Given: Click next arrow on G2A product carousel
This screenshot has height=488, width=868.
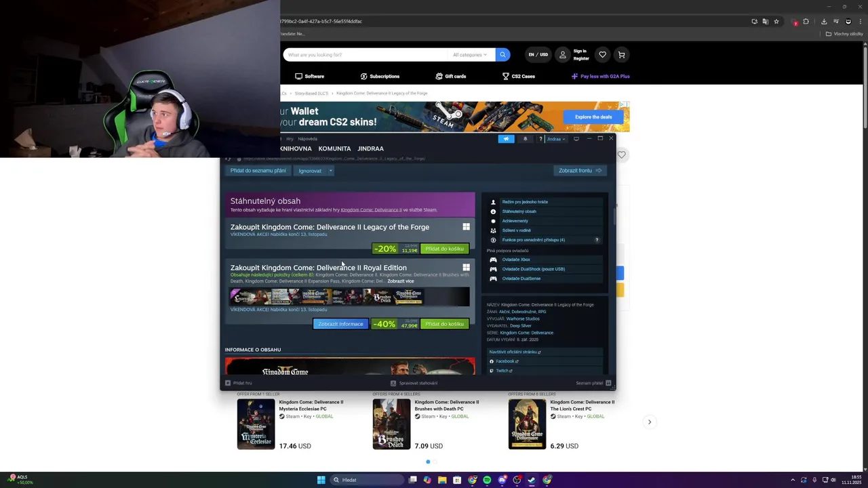Looking at the screenshot, I should (649, 422).
